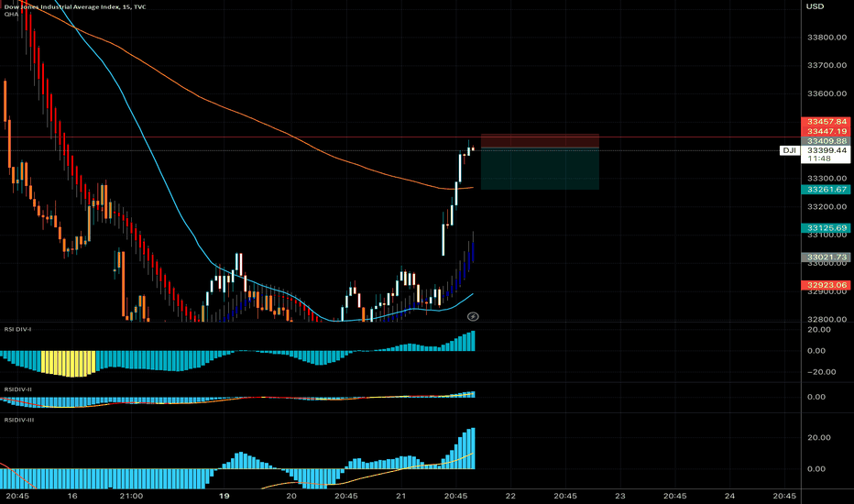
Task: Select the red 33457.84 price label
Action: coord(827,122)
